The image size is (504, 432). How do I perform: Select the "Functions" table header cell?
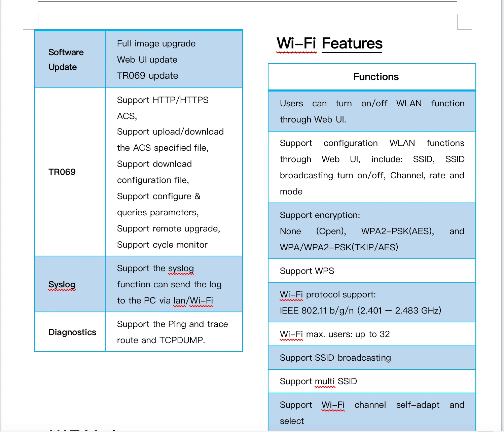[x=372, y=77]
